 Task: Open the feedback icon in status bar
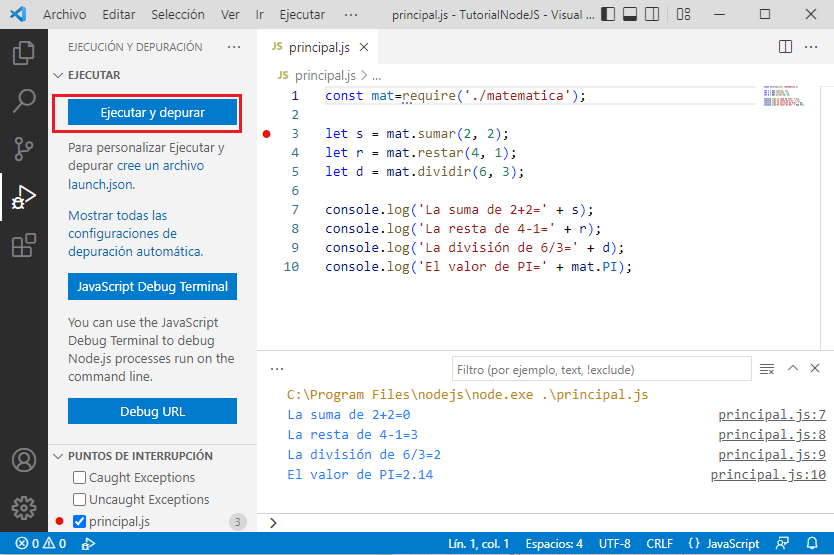(782, 544)
